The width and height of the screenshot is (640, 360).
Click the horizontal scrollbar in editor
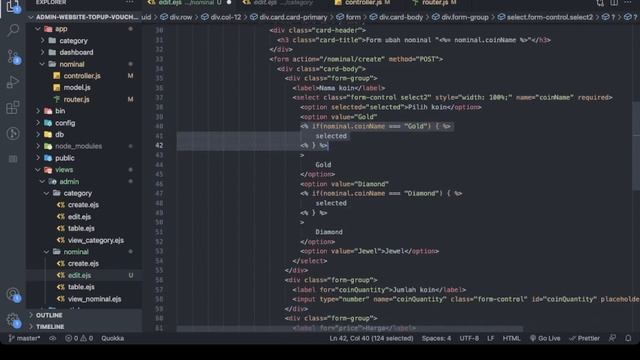point(350,329)
